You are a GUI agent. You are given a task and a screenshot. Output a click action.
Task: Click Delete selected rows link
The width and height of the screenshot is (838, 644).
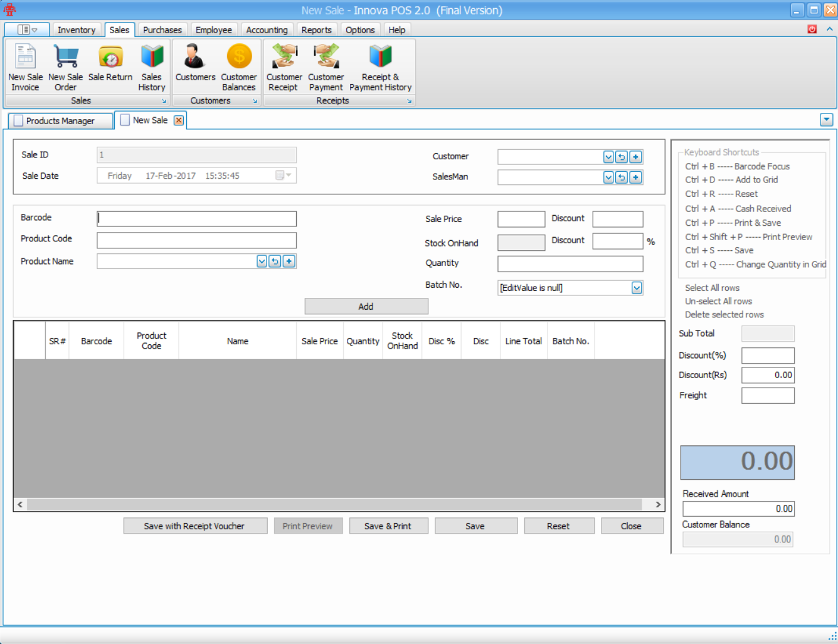pyautogui.click(x=724, y=315)
